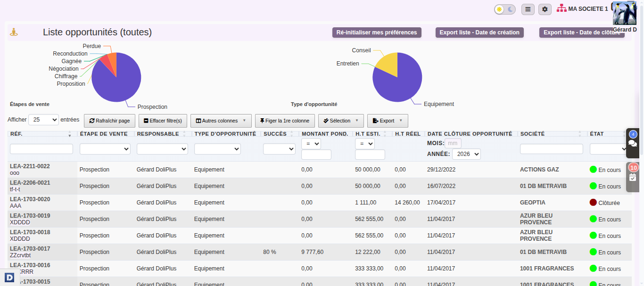Click Ré-initialiser mes préférences button
The height and width of the screenshot is (286, 644).
click(x=377, y=33)
